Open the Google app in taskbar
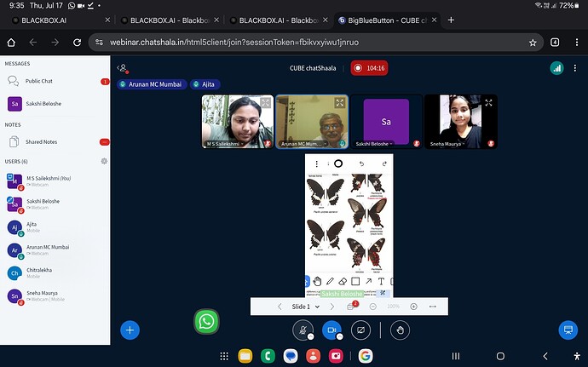 pos(366,356)
